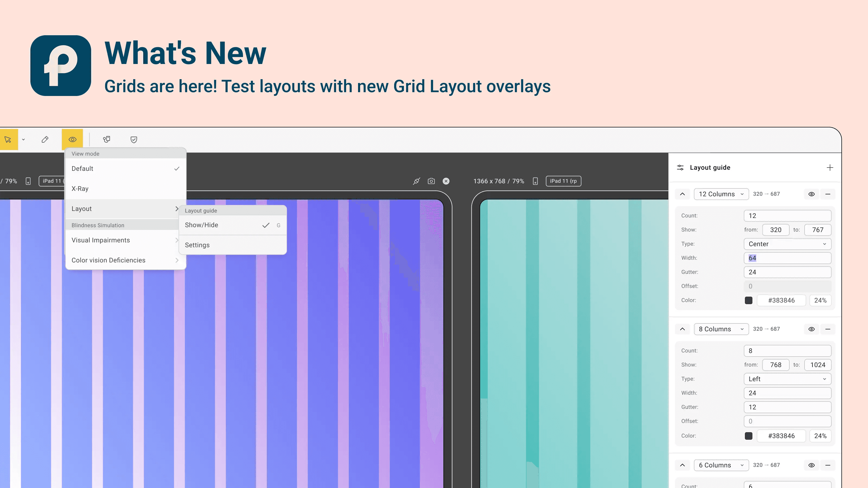868x488 pixels.
Task: Click the 12 Columns color swatch
Action: click(748, 300)
